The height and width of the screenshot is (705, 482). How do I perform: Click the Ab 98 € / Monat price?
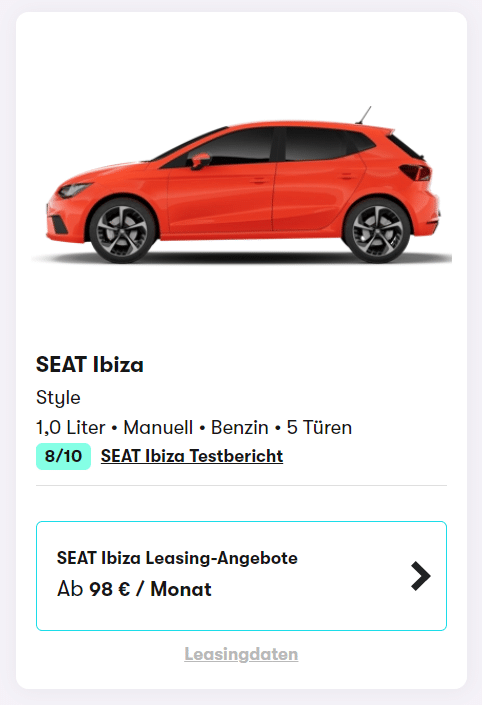point(134,589)
